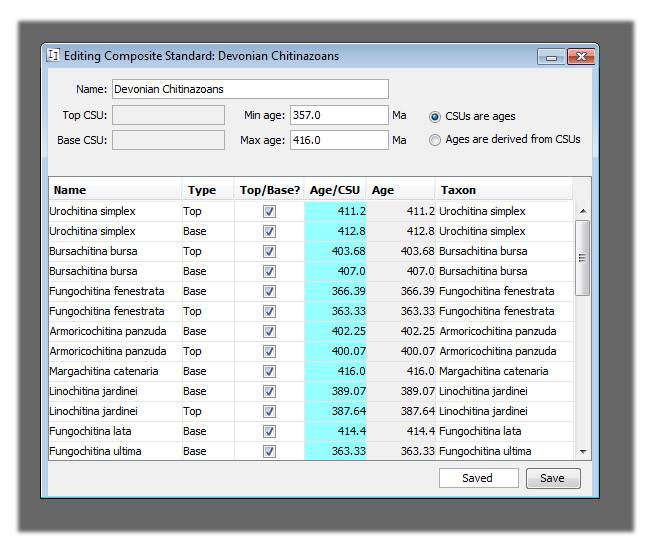This screenshot has width=652, height=550.
Task: Toggle checkbox for Armoricochitina panzuda Base row
Action: click(269, 331)
